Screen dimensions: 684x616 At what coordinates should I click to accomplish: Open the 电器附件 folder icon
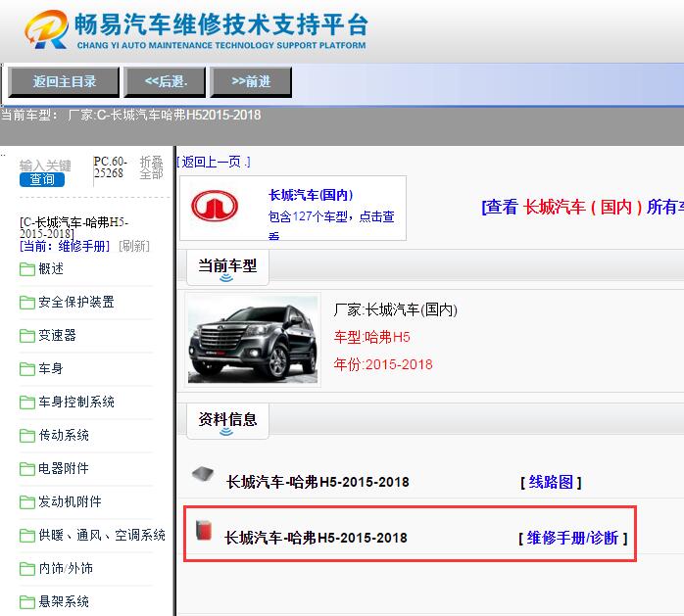[27, 469]
